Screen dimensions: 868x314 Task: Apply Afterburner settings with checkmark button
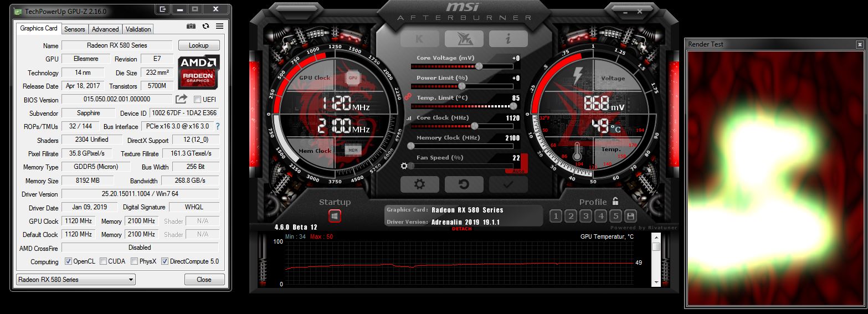click(x=508, y=184)
